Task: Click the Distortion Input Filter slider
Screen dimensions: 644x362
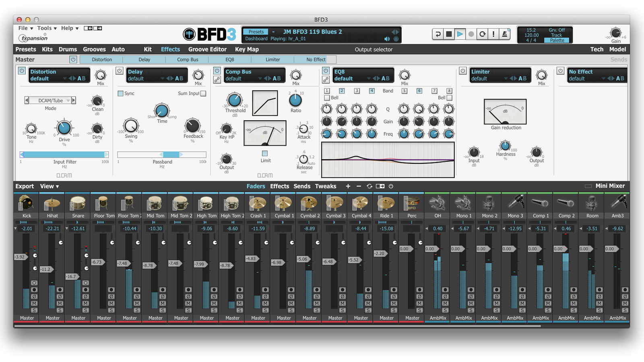Action: point(64,154)
